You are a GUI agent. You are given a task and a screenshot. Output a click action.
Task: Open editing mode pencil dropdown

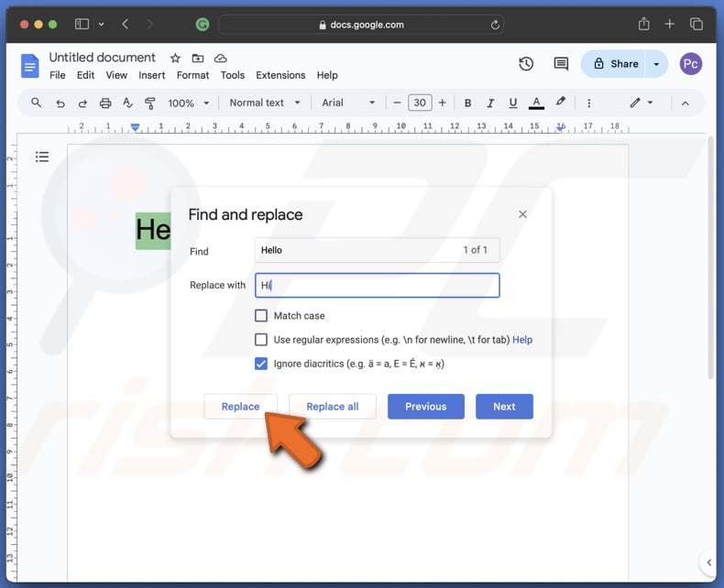point(642,103)
